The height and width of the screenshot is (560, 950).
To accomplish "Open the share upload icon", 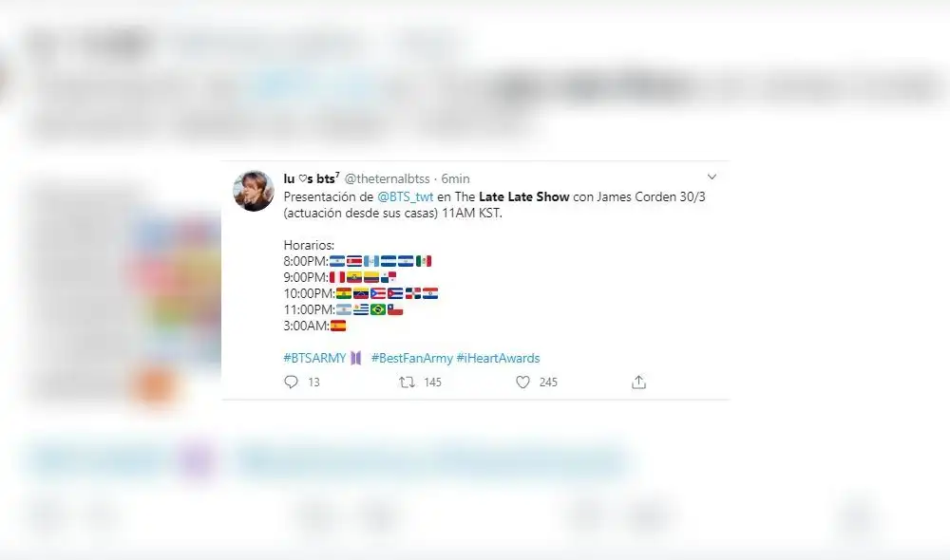I will (x=638, y=382).
